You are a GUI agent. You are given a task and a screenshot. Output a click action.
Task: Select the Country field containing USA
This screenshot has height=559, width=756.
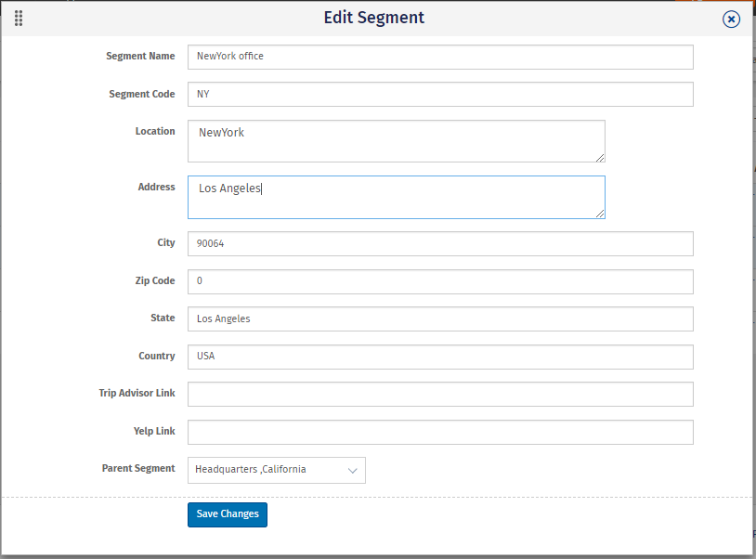[x=440, y=357]
